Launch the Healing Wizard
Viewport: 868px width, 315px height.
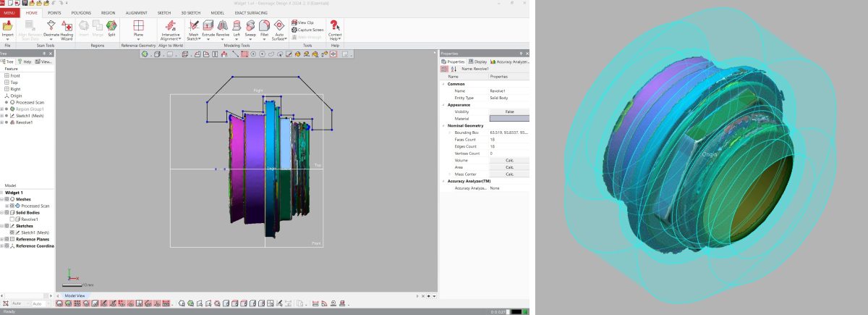point(67,29)
